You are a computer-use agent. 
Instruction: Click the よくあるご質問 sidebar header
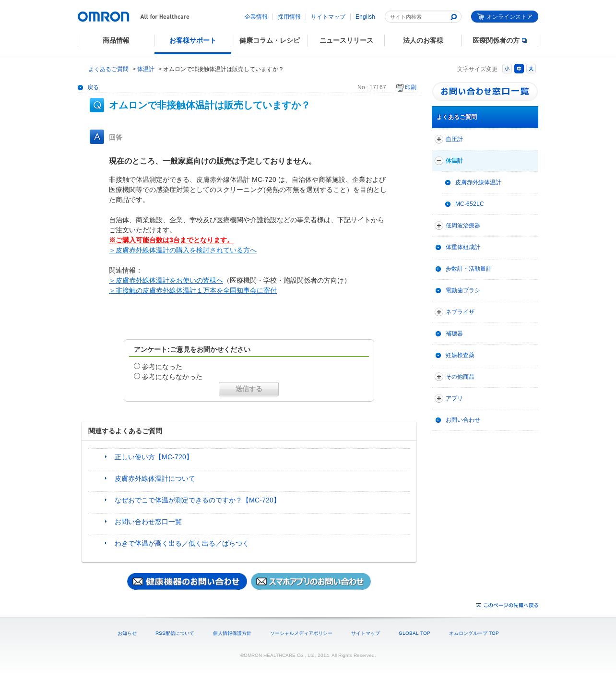[x=485, y=117]
